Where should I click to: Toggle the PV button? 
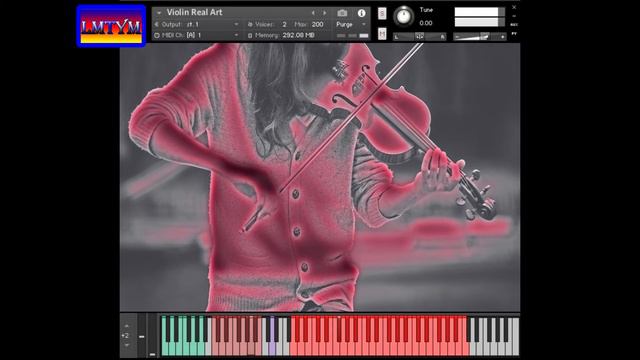(x=514, y=33)
